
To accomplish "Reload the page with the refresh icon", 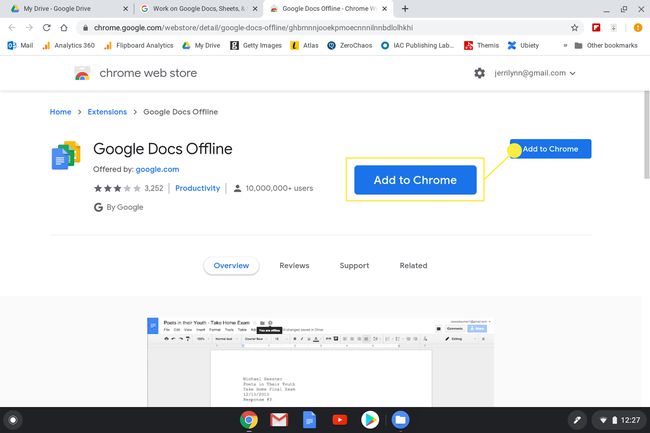I will click(46, 28).
